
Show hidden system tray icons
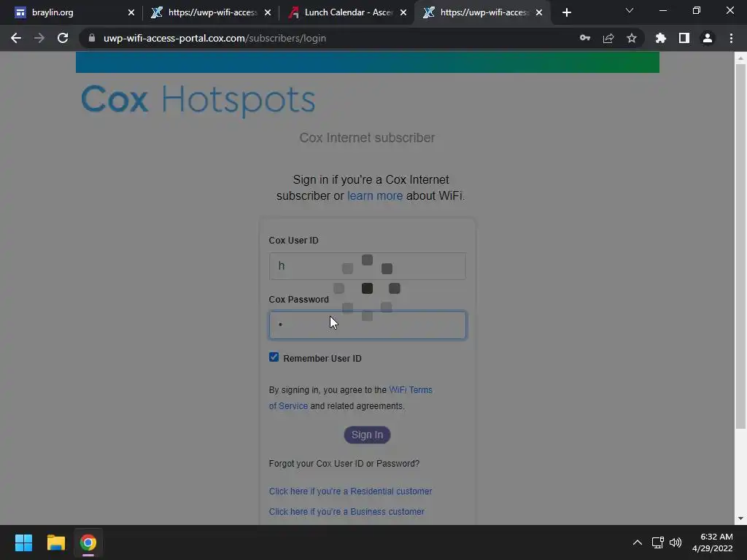[638, 542]
